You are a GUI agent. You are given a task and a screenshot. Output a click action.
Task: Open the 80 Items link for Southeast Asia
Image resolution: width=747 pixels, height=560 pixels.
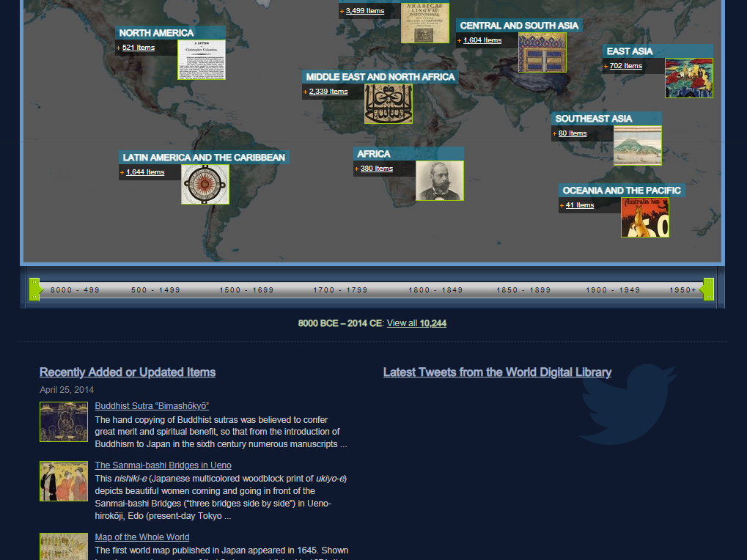572,134
